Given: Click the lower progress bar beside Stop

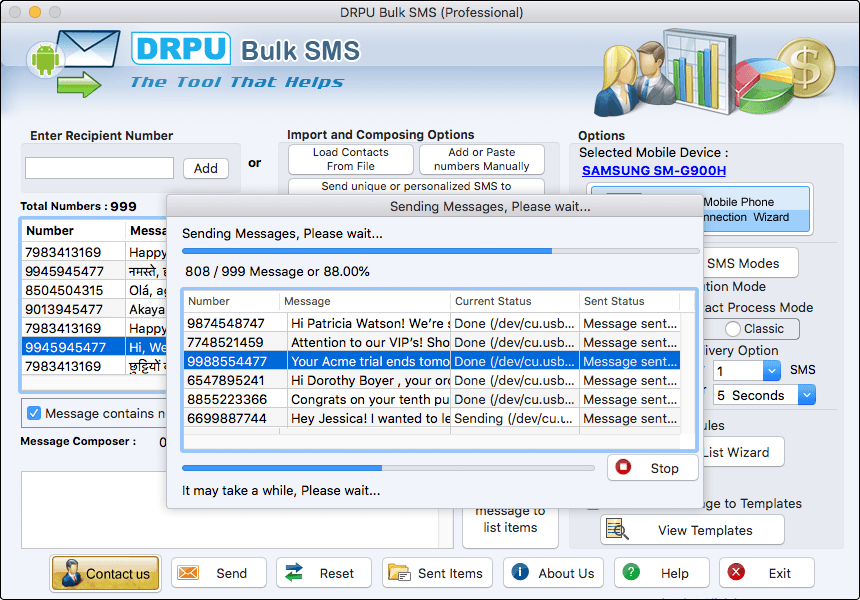Looking at the screenshot, I should coord(388,468).
